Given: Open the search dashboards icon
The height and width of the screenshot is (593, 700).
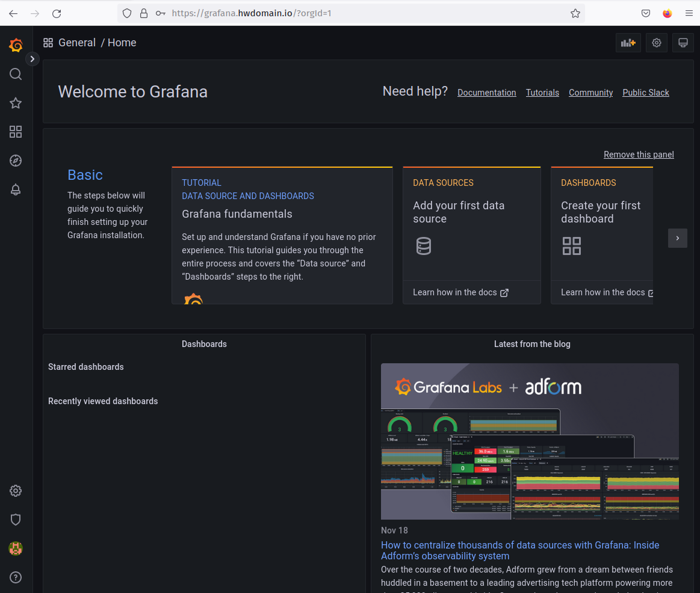Looking at the screenshot, I should (16, 74).
